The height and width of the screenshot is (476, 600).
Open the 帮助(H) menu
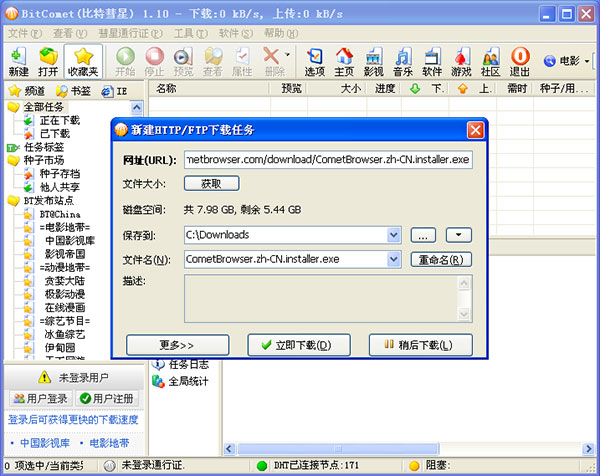281,34
